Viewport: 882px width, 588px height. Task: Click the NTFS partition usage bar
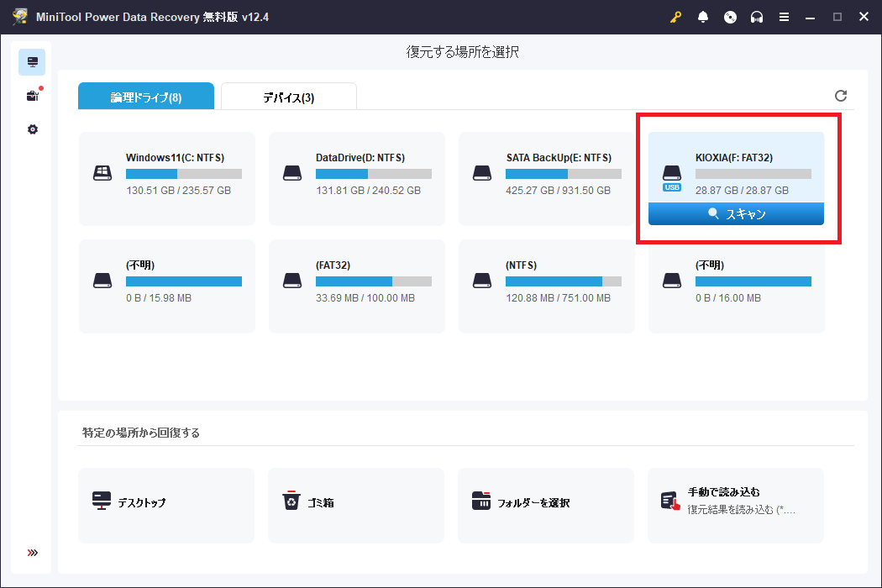click(x=564, y=281)
